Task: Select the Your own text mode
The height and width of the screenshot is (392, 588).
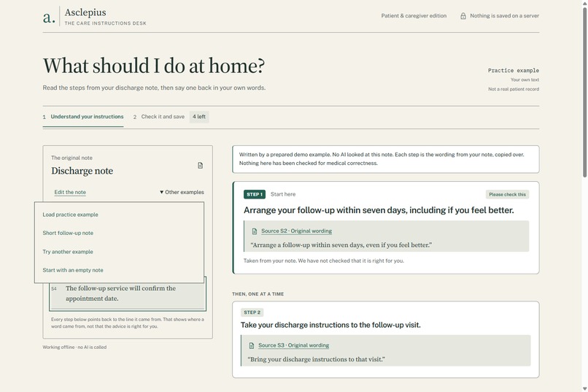Action: tap(525, 80)
